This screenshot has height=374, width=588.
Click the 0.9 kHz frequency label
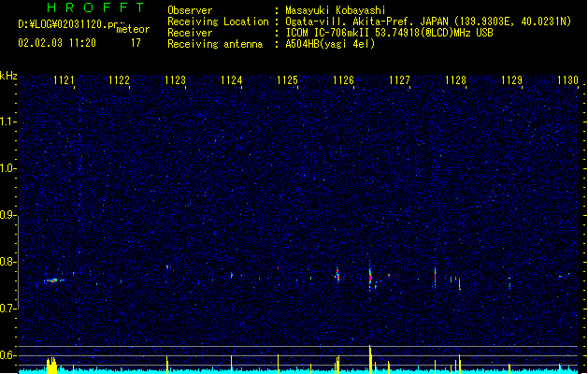[7, 215]
